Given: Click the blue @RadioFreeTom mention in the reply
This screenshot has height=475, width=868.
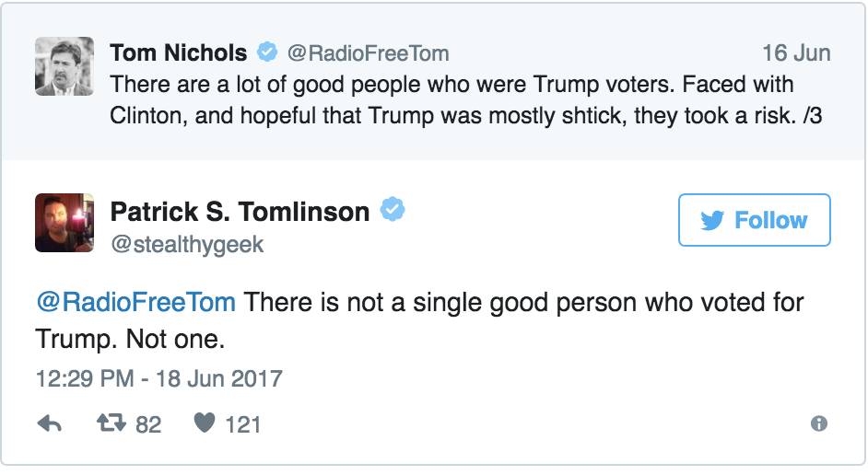Looking at the screenshot, I should (136, 303).
